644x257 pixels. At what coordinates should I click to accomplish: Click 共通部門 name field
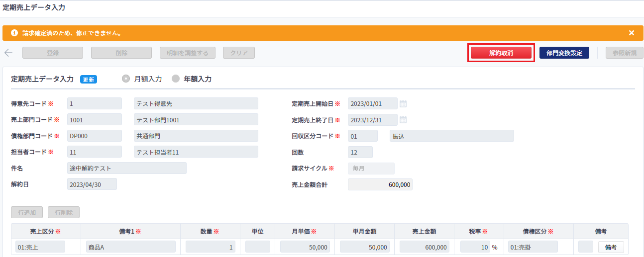196,136
